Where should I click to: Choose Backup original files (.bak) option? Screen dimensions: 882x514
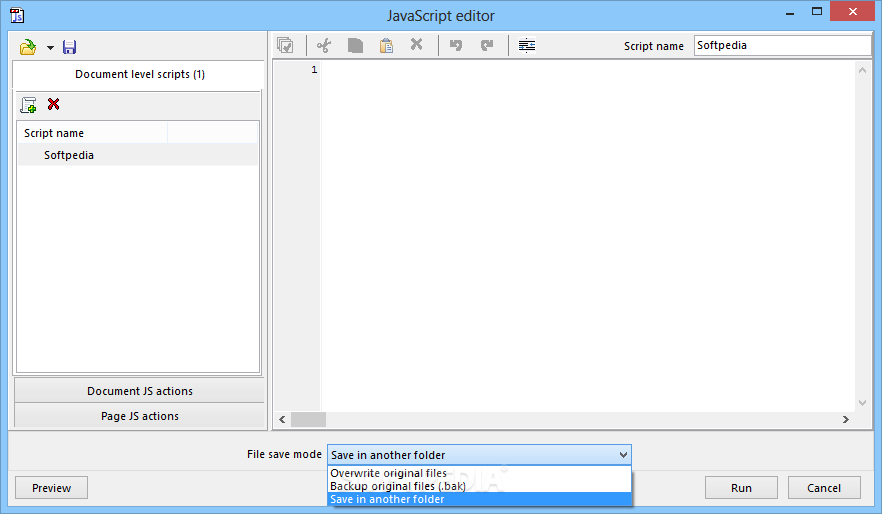click(x=479, y=486)
